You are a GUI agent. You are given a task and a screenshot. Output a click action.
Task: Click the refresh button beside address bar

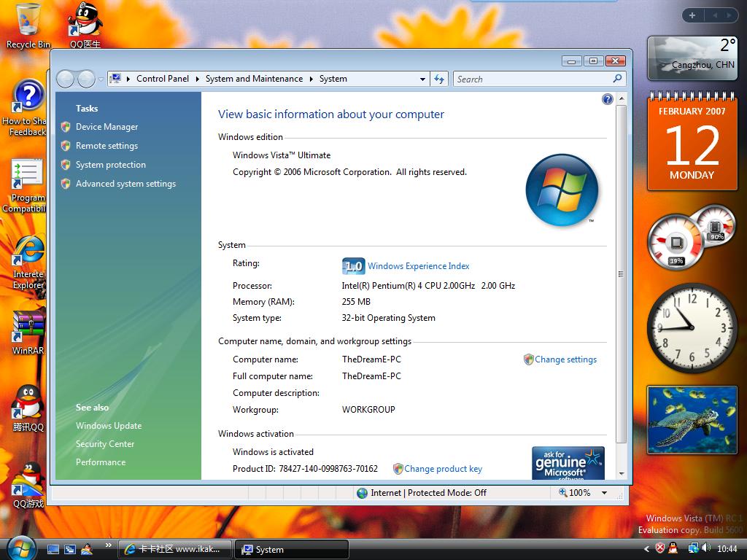coord(439,79)
